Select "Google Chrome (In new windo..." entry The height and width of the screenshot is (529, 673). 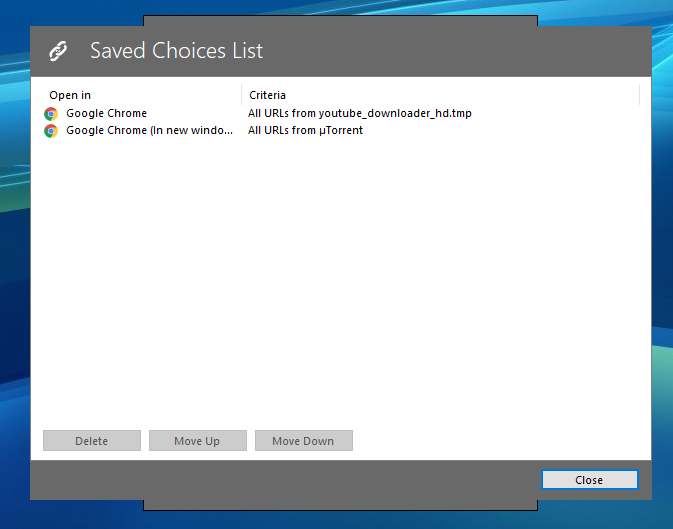coord(149,131)
